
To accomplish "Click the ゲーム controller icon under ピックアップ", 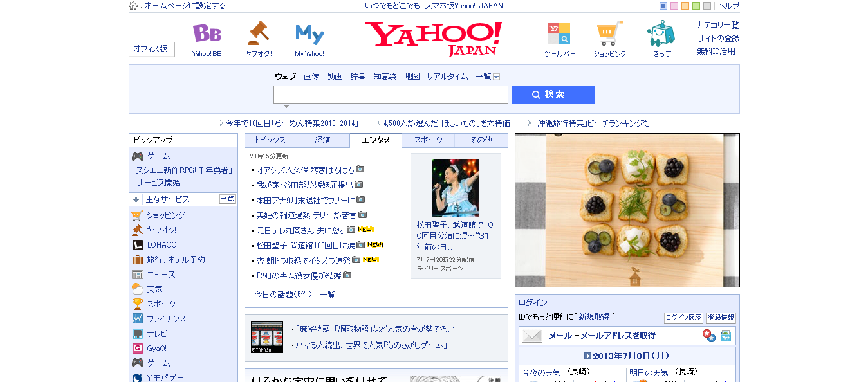I will point(138,156).
